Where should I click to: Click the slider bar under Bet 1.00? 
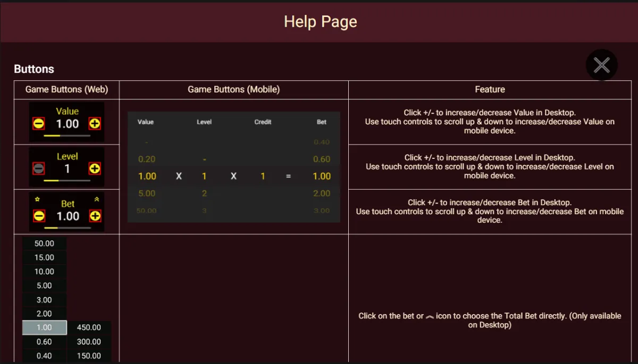tap(67, 228)
